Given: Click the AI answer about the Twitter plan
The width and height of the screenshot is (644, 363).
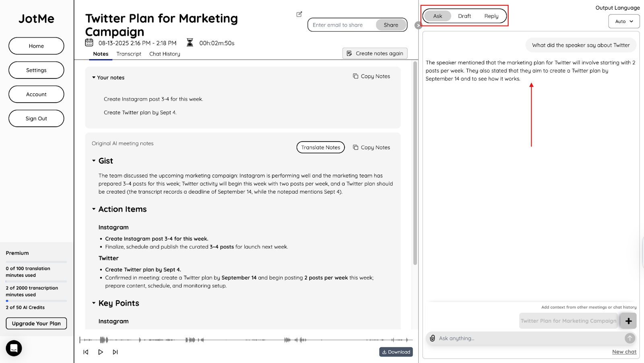Looking at the screenshot, I should point(530,70).
